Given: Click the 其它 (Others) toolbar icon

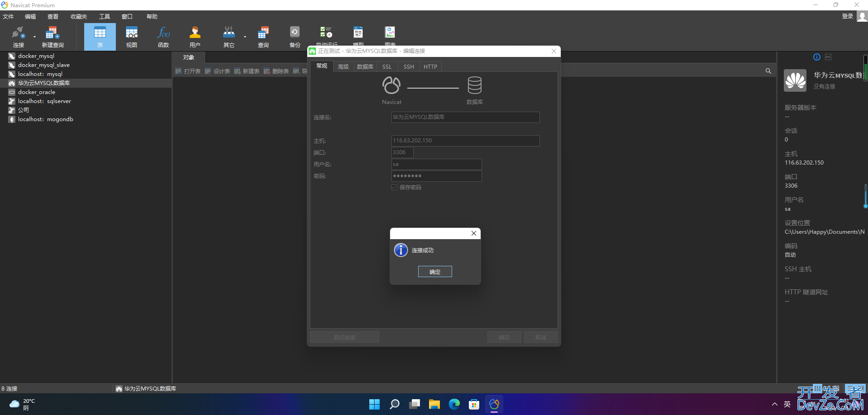Looking at the screenshot, I should pos(229,37).
